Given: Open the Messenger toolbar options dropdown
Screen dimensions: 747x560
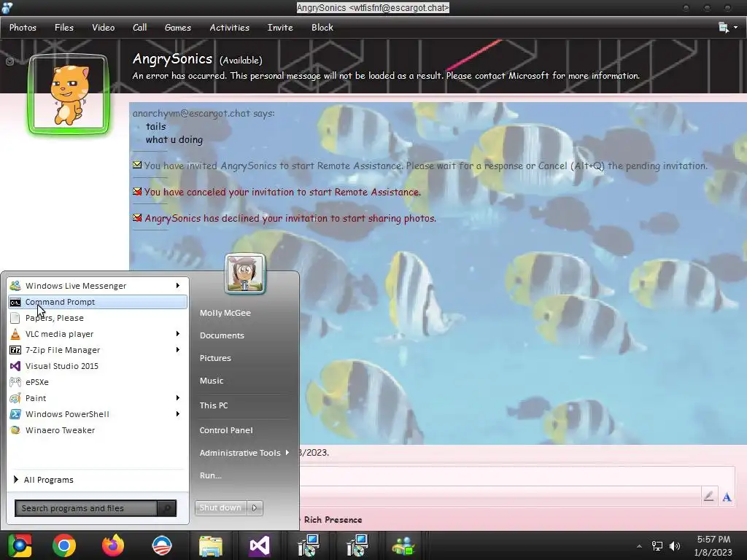Looking at the screenshot, I should tap(728, 28).
